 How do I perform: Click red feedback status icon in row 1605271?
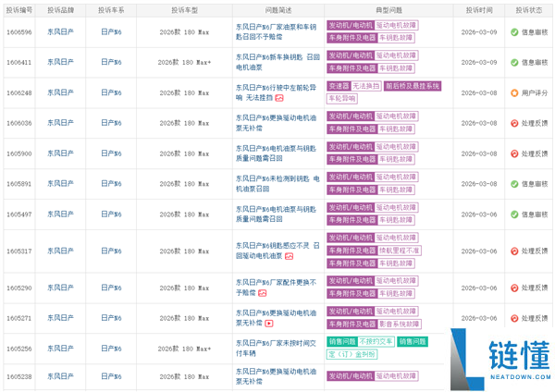coord(514,318)
